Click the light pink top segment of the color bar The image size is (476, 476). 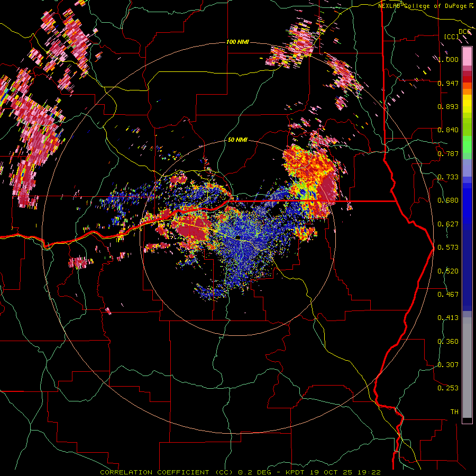coord(467,57)
